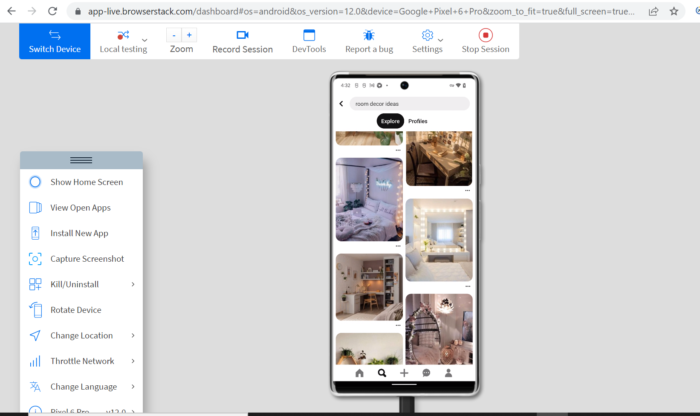
Task: Click Capture Screenshot in sidebar
Action: click(x=86, y=259)
